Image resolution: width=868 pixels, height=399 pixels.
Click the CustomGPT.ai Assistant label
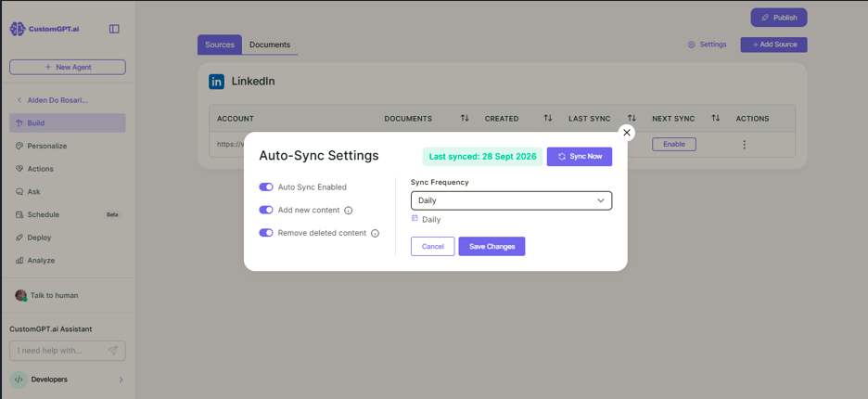click(51, 329)
